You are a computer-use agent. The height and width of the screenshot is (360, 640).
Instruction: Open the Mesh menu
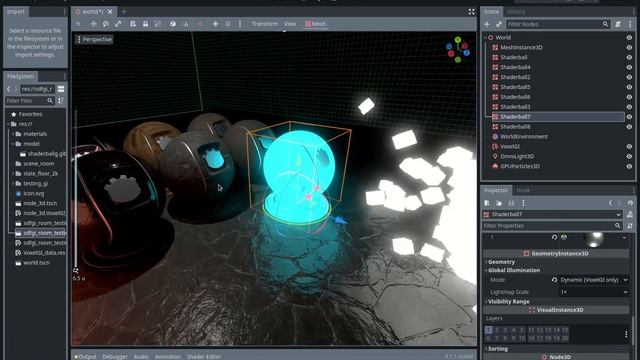tap(316, 24)
